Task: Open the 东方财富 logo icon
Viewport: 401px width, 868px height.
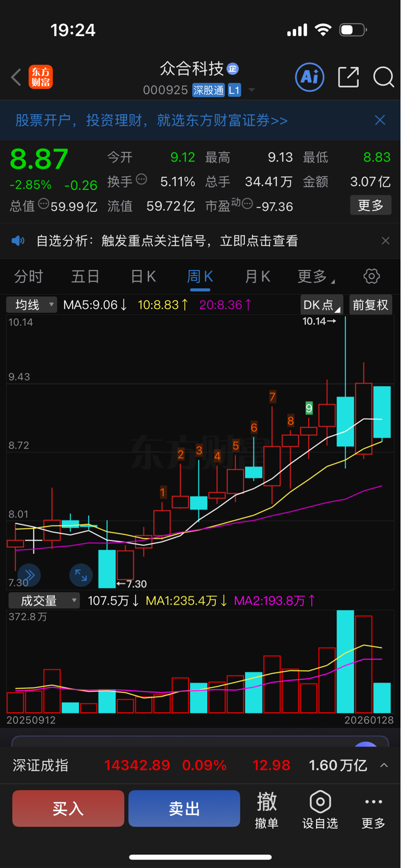Action: [41, 77]
